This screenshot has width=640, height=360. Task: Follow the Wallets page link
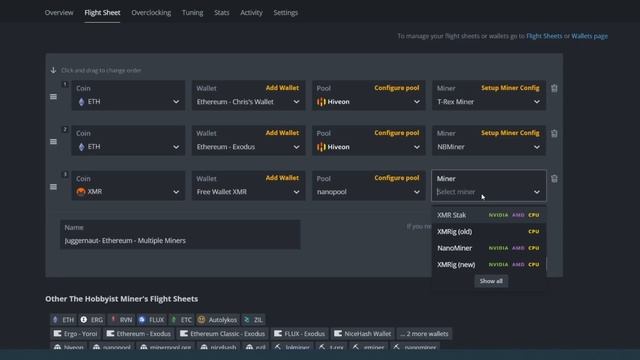589,36
